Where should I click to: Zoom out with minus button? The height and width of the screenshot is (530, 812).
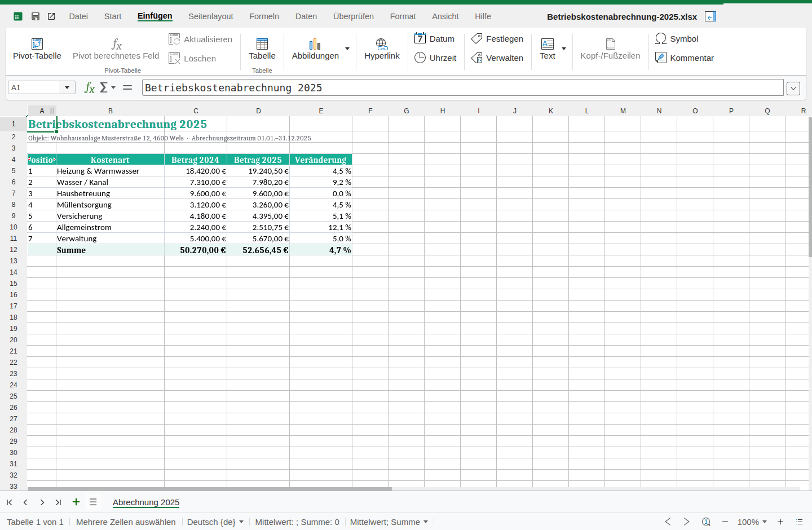pos(725,522)
